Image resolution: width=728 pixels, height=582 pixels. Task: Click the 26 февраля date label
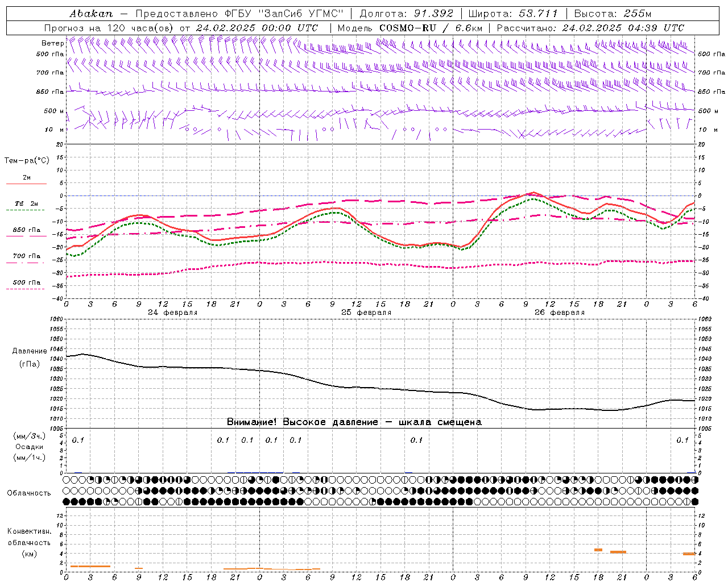click(560, 313)
